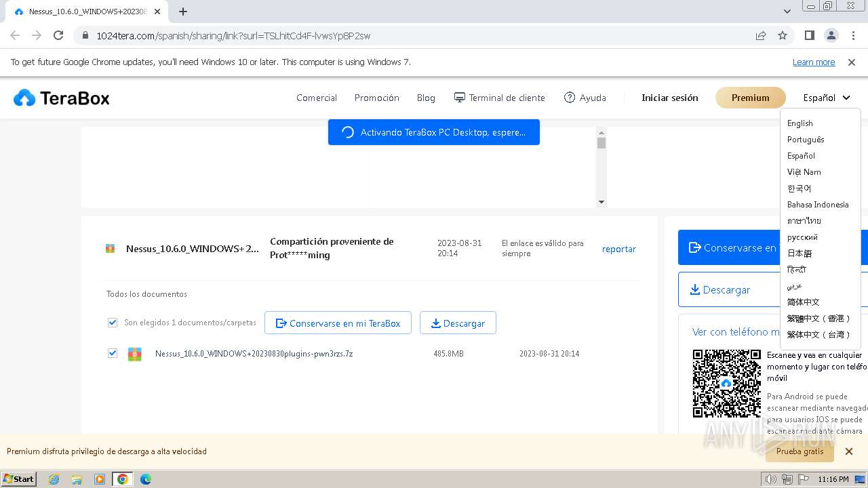Click the browser back arrow
The image size is (868, 488).
[15, 35]
